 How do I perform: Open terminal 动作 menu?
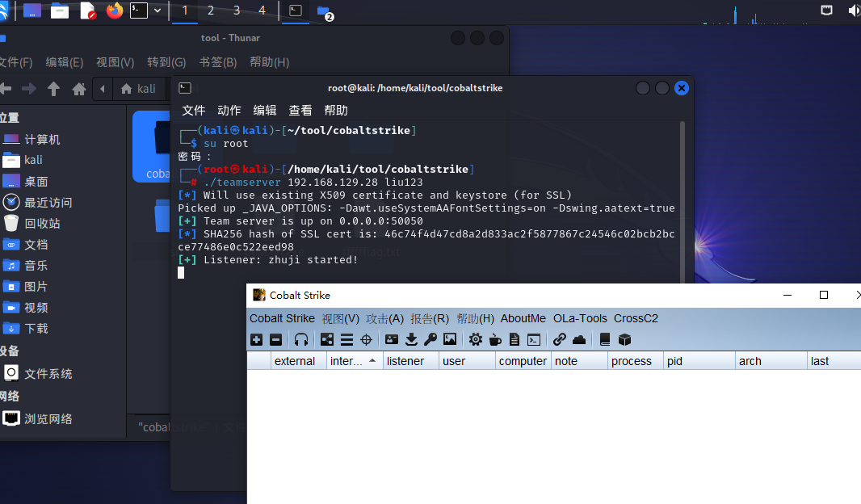[x=229, y=111]
